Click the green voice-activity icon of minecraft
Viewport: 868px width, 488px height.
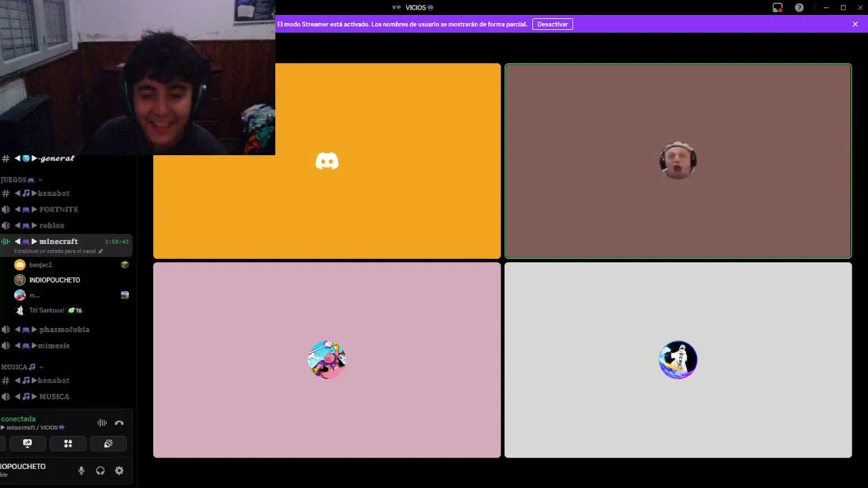5,242
